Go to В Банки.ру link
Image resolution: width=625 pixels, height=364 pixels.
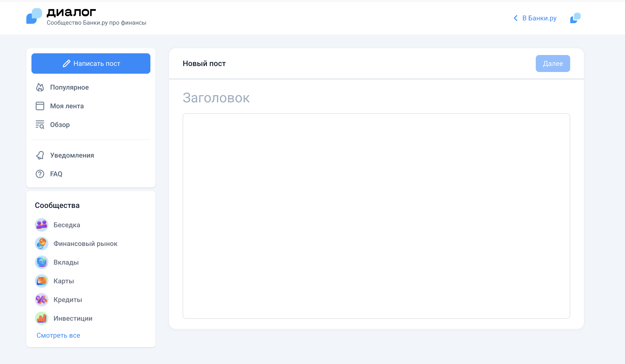pos(539,18)
